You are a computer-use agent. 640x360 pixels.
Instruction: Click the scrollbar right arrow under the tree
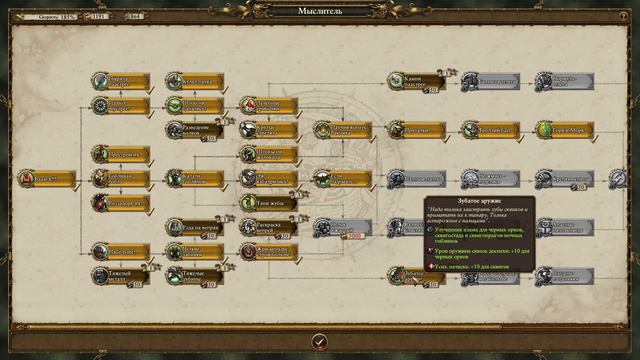pyautogui.click(x=620, y=327)
